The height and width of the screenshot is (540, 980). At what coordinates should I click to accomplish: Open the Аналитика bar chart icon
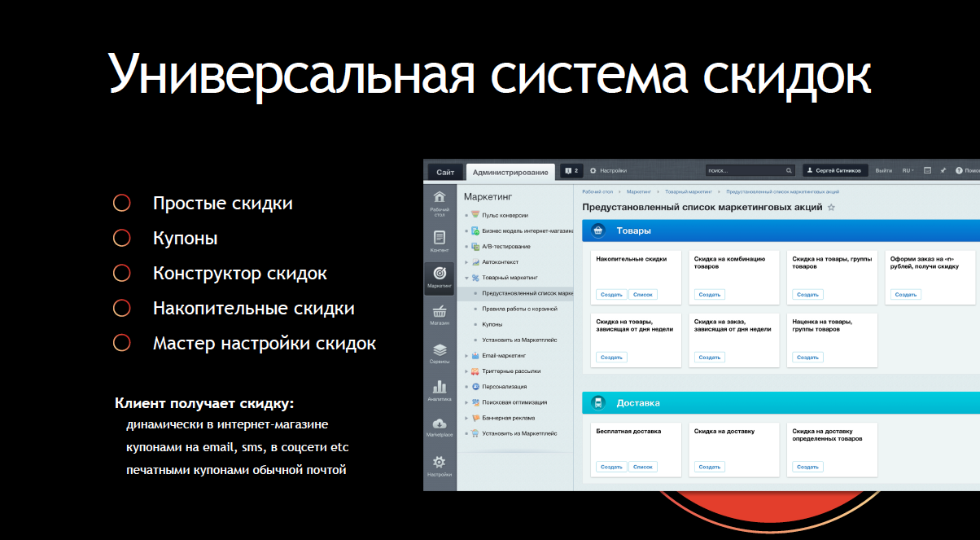pyautogui.click(x=440, y=386)
